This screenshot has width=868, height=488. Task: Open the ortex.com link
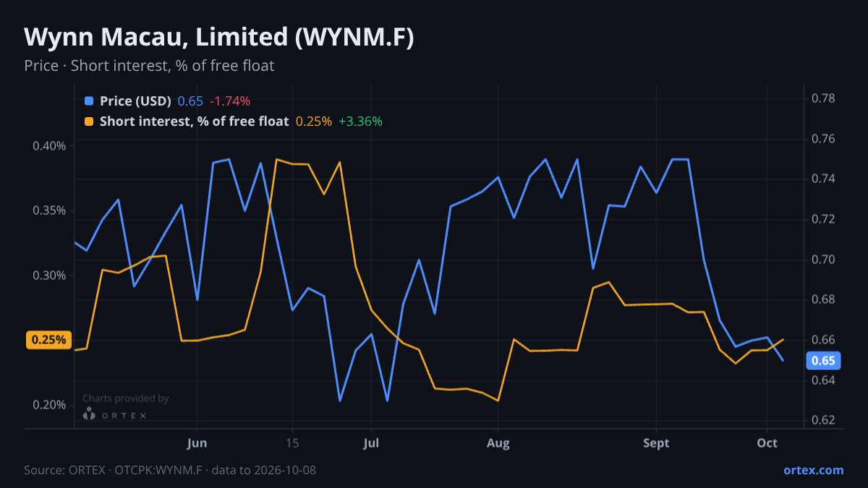[x=814, y=470]
